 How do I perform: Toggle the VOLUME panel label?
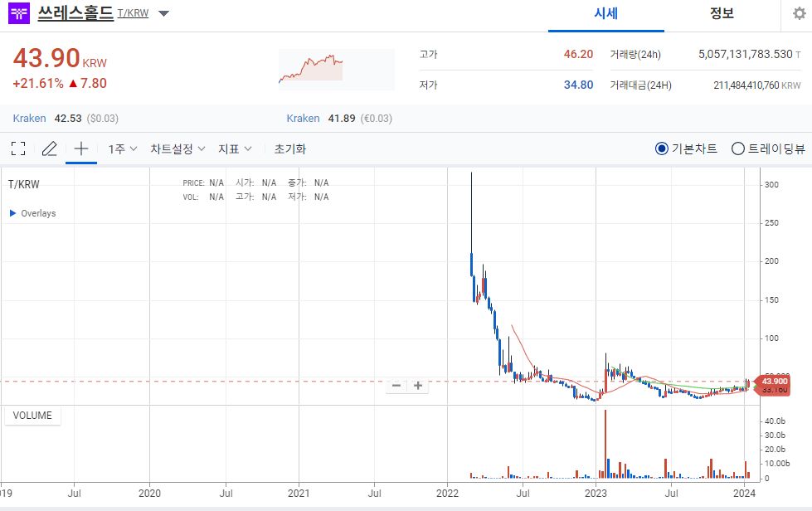pyautogui.click(x=32, y=415)
